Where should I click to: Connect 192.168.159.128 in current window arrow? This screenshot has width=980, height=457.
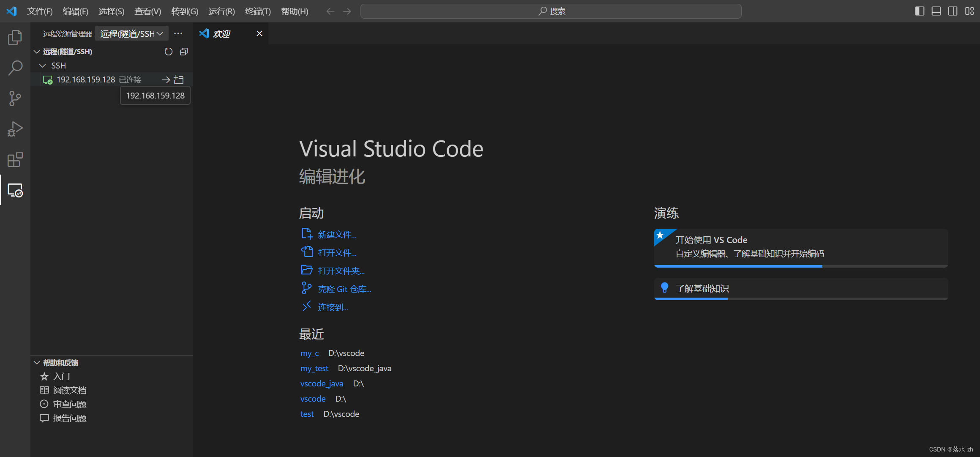166,79
